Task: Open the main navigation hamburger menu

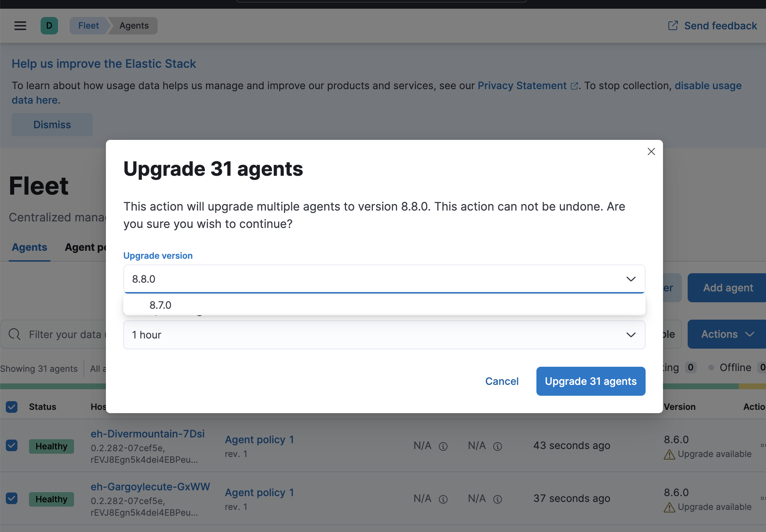Action: coord(20,25)
